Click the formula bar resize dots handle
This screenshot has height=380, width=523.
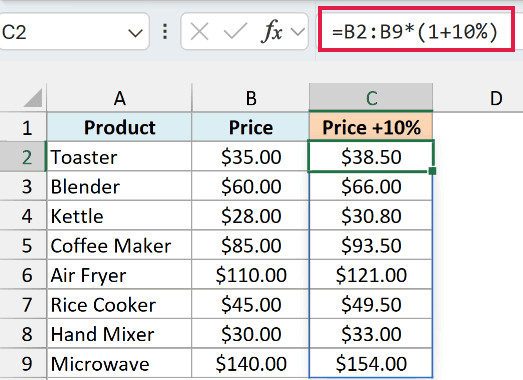coord(165,32)
